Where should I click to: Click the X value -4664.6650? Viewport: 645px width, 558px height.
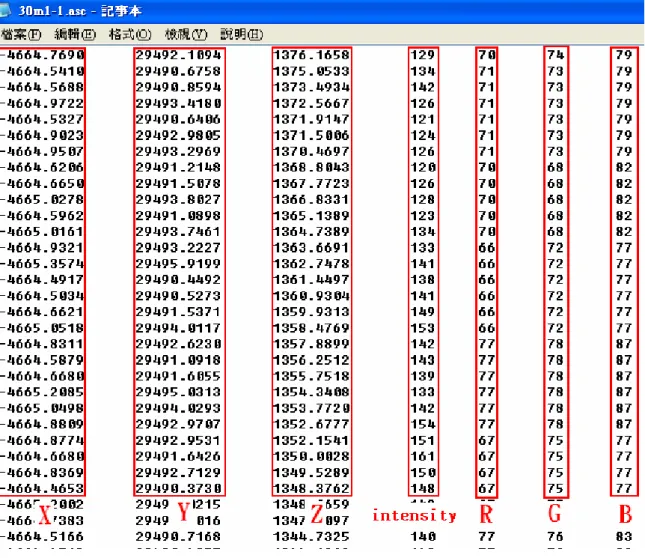point(42,183)
